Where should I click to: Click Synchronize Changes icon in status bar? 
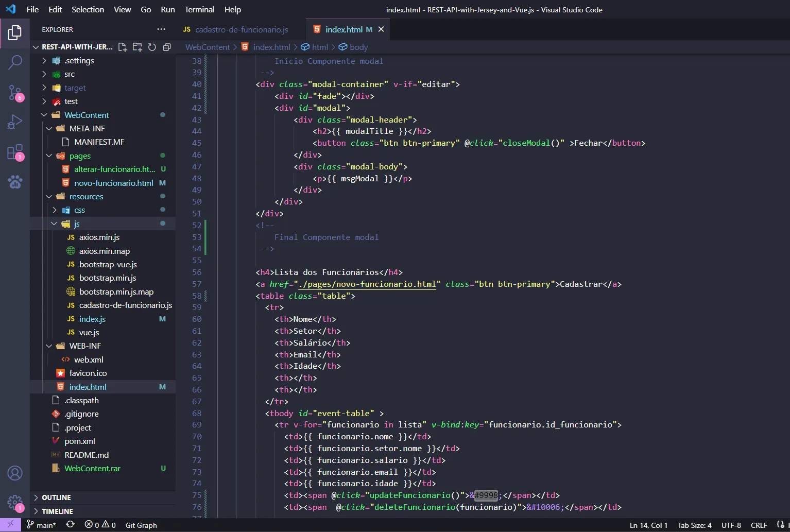(x=70, y=525)
